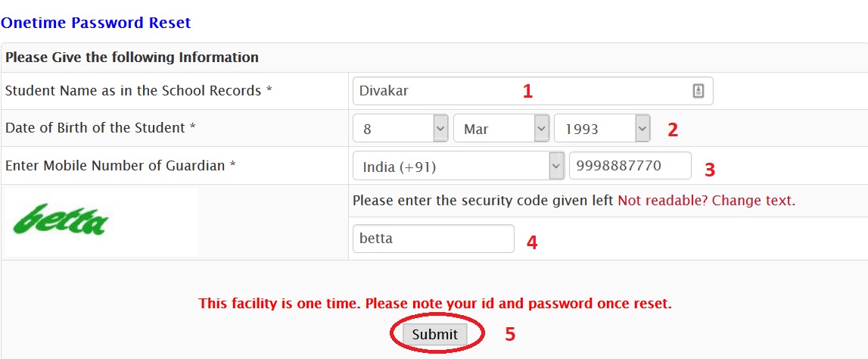This screenshot has height=359, width=868.
Task: Expand the birth month dropdown showing Mar
Action: click(501, 129)
